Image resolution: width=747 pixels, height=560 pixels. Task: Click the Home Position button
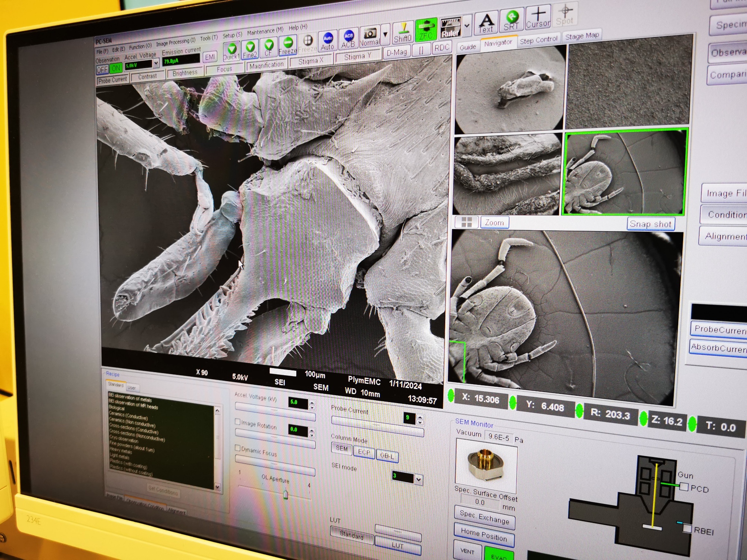pos(484,535)
